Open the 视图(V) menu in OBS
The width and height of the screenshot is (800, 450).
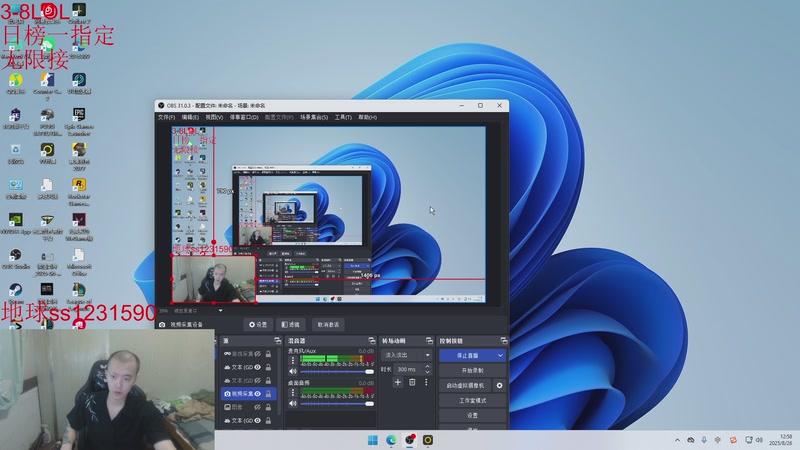tap(214, 117)
